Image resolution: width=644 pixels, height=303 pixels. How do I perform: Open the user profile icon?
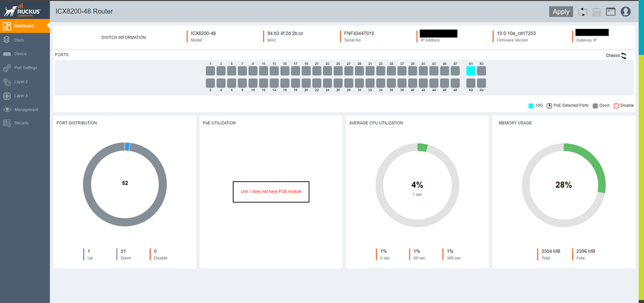click(625, 12)
